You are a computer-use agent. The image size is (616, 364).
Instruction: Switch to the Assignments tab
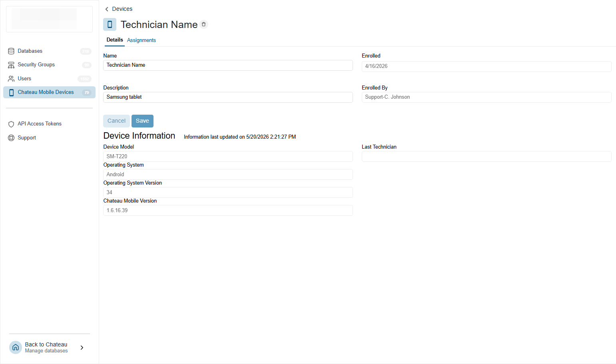click(x=142, y=40)
